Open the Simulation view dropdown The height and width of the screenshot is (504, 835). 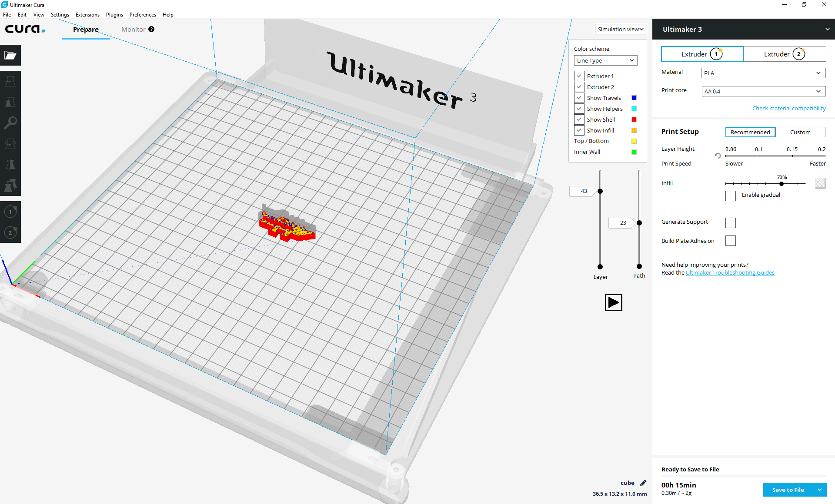click(x=620, y=29)
